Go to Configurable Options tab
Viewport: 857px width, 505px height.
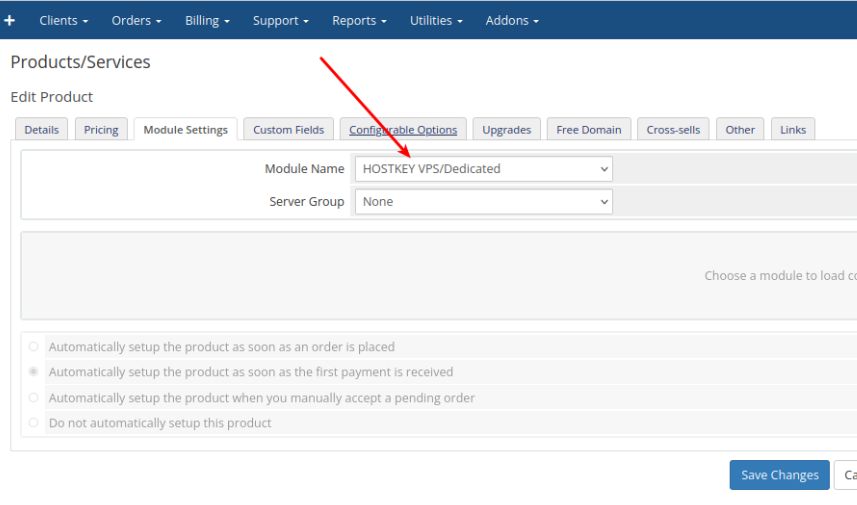[403, 130]
